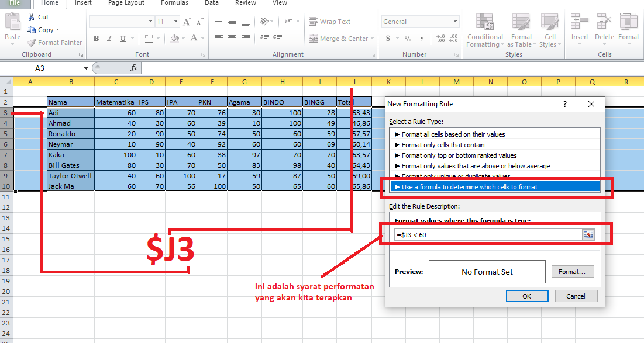Click the Bottom Align icon
The image size is (644, 343).
click(x=246, y=23)
